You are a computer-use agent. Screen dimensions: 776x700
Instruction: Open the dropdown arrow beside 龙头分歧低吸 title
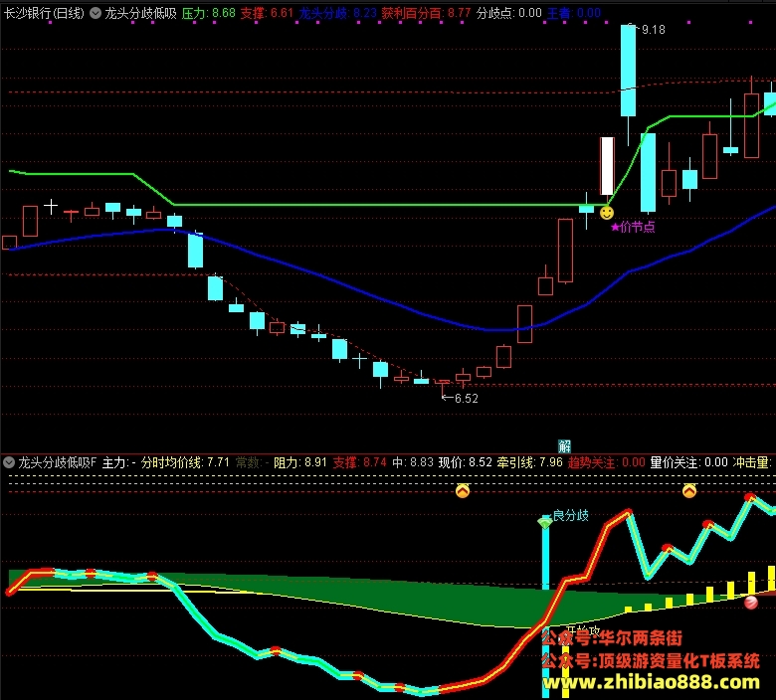tap(96, 14)
